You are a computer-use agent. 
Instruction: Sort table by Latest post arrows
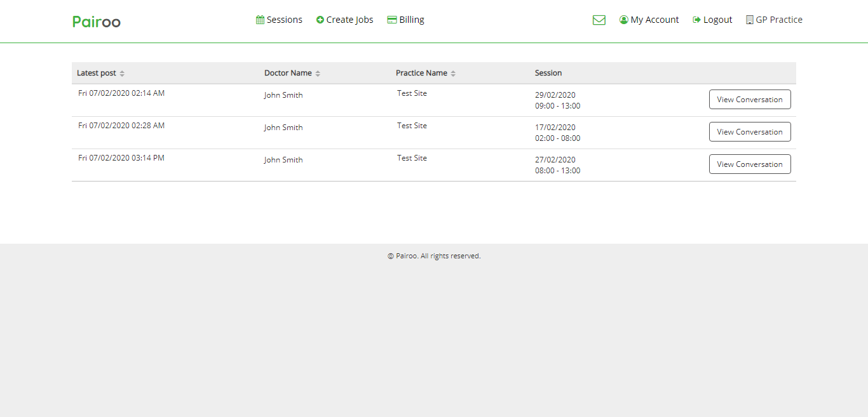(122, 74)
